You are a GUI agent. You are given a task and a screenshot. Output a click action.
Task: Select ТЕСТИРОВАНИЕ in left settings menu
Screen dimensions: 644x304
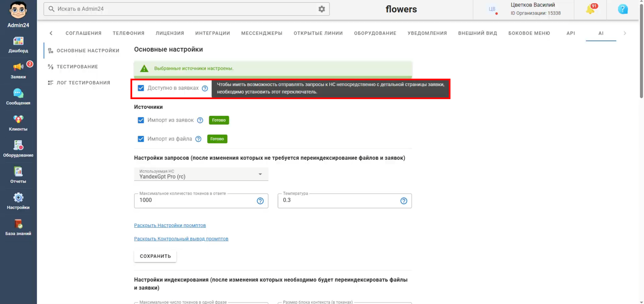pyautogui.click(x=77, y=67)
